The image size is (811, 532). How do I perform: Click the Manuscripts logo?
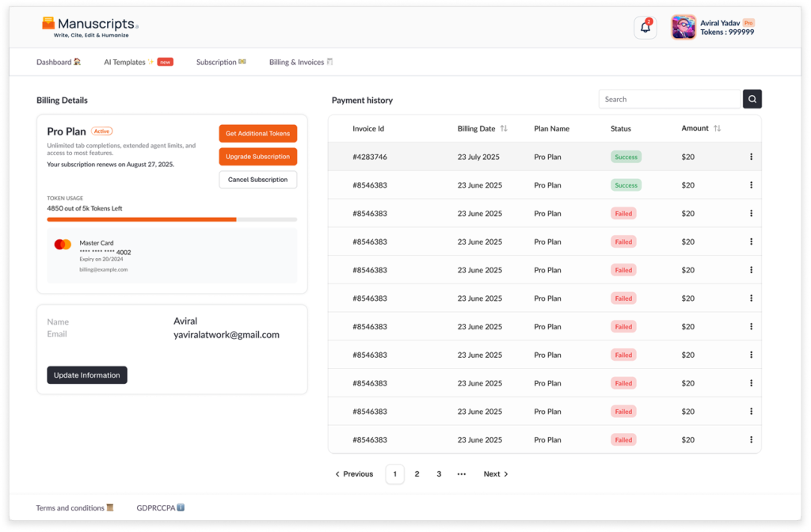coord(89,28)
